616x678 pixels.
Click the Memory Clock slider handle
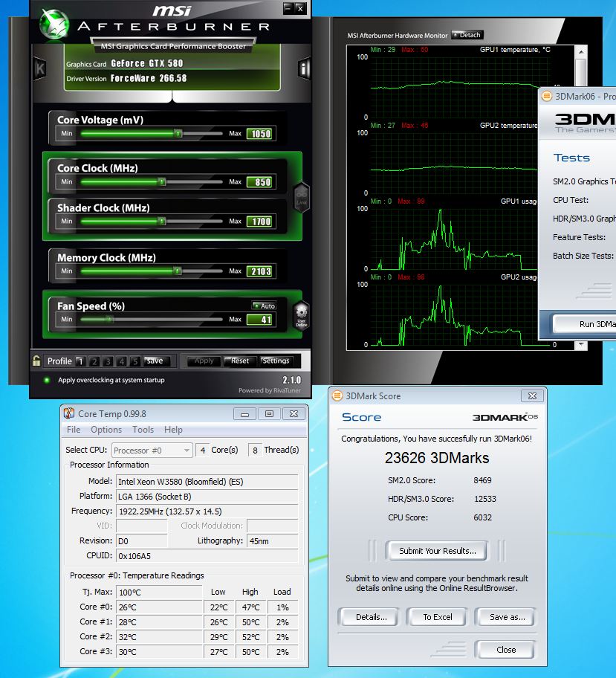point(178,271)
